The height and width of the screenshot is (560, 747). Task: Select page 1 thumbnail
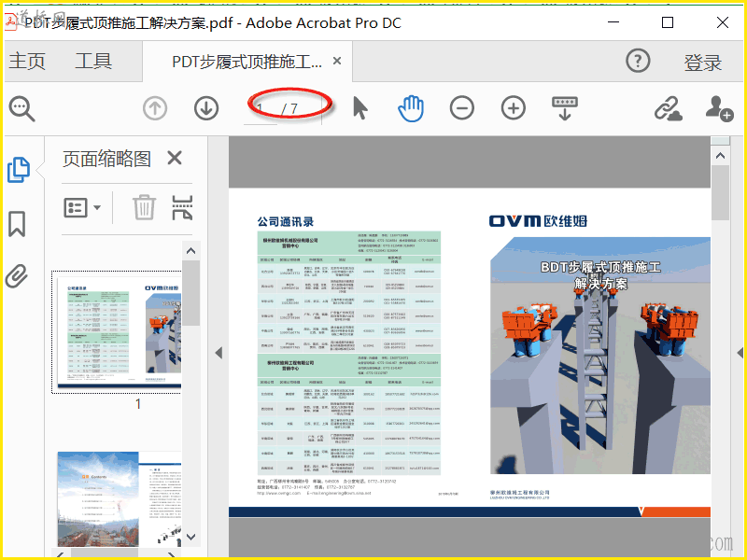(x=120, y=332)
